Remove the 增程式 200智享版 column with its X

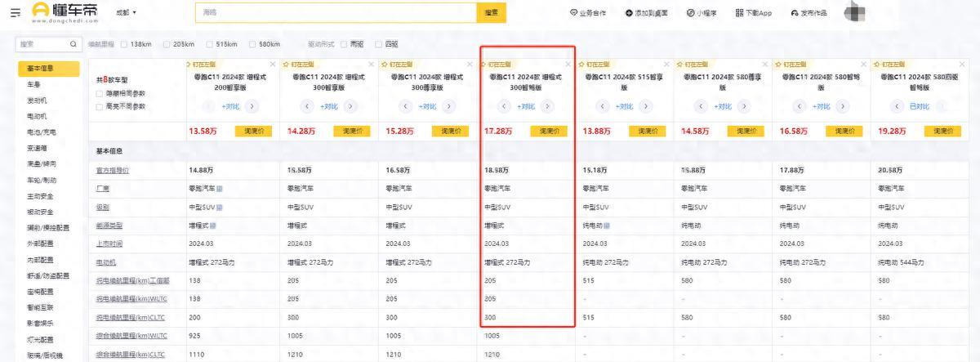click(x=273, y=64)
